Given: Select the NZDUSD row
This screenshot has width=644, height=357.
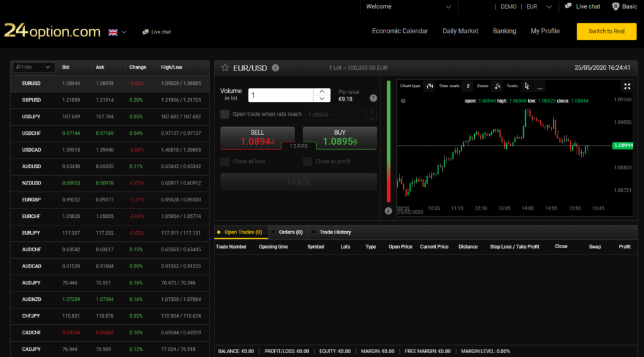Looking at the screenshot, I should click(x=110, y=183).
